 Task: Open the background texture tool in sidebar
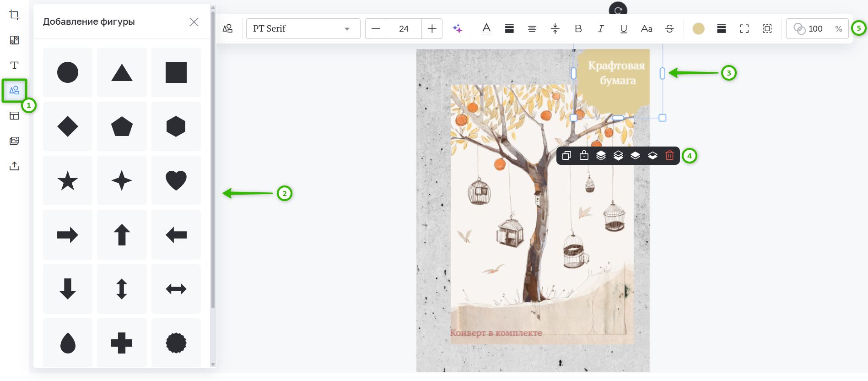click(x=15, y=40)
